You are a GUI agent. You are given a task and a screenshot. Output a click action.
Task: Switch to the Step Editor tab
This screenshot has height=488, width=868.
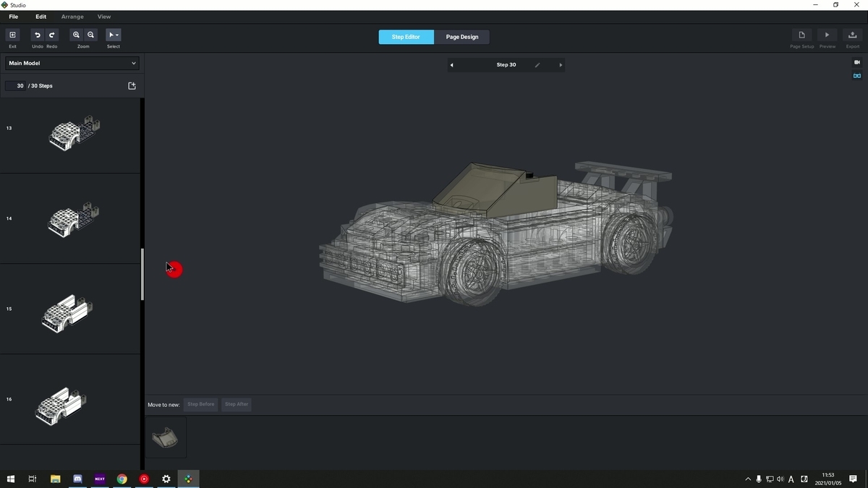[x=406, y=37]
